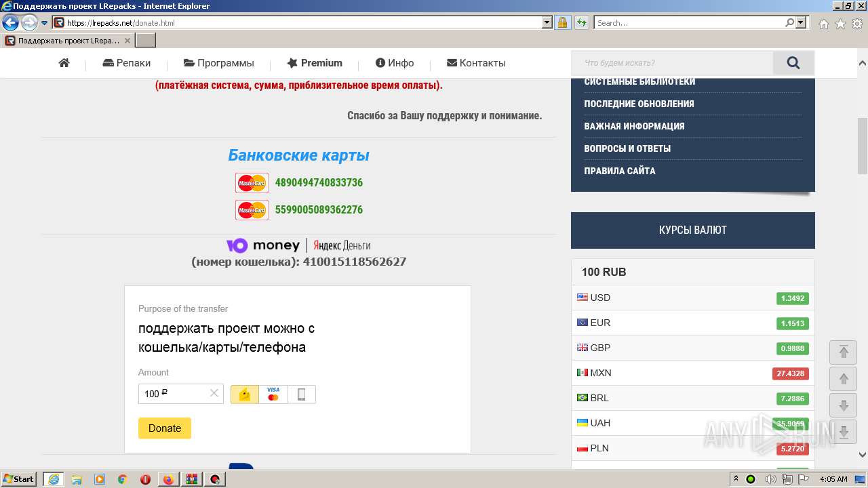Viewport: 868px width, 488px height.
Task: Click the PLN flag icon
Action: point(583,448)
